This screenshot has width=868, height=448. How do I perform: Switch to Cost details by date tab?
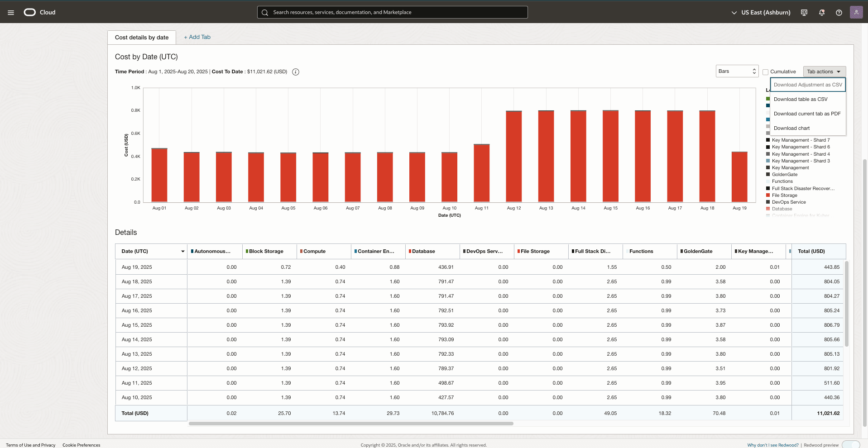pos(142,38)
